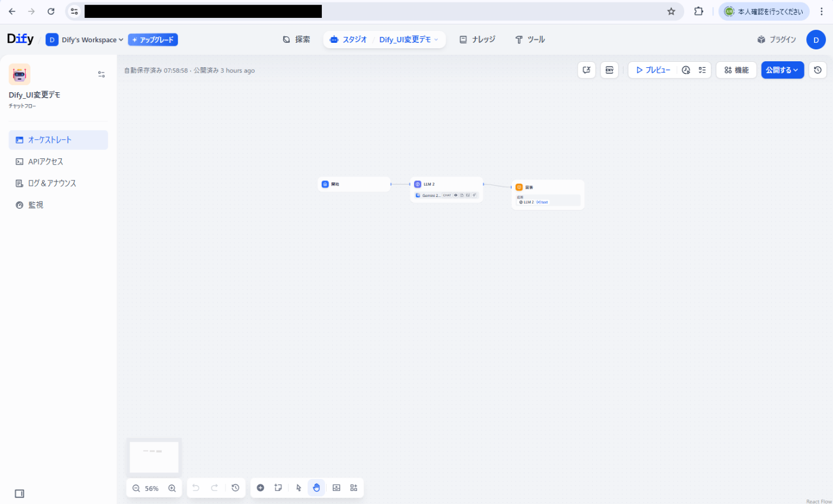Export workflow as image icon

tap(336, 488)
